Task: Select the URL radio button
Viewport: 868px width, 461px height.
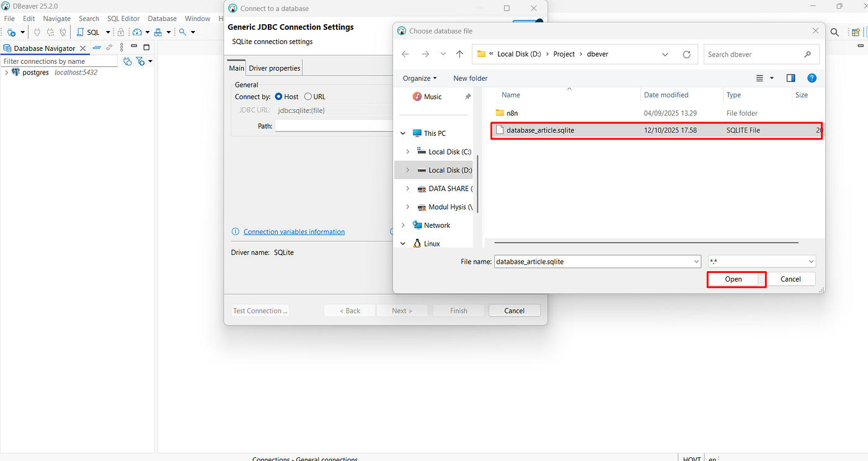Action: coord(308,97)
